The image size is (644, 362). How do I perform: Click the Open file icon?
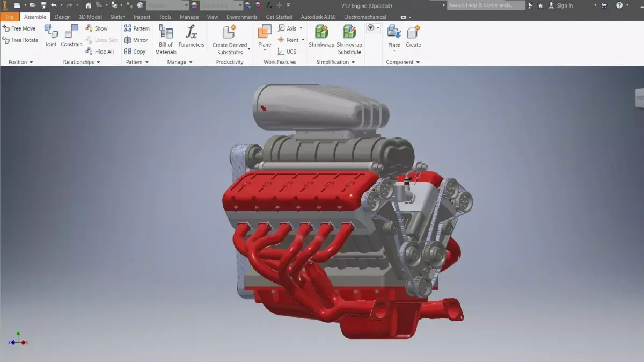33,5
